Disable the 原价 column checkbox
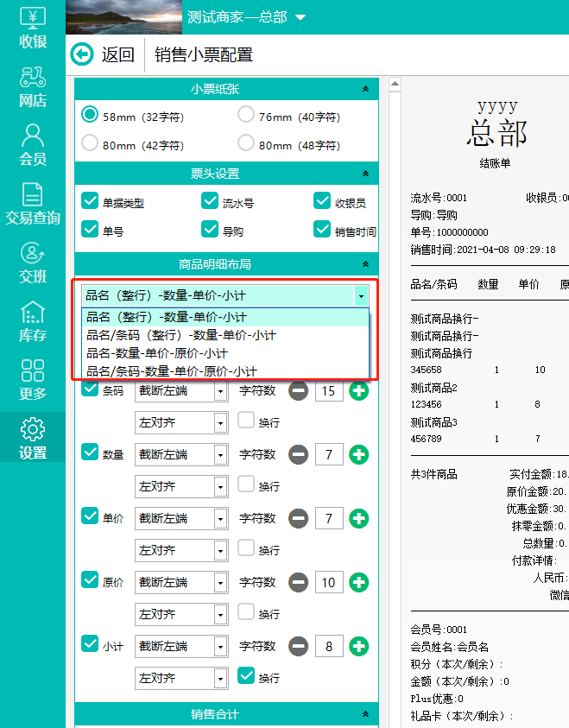 click(x=90, y=580)
